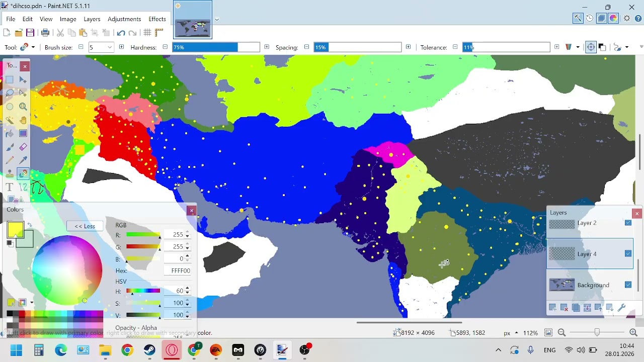Select the Move Selection tool
644x362 pixels.
(x=23, y=93)
